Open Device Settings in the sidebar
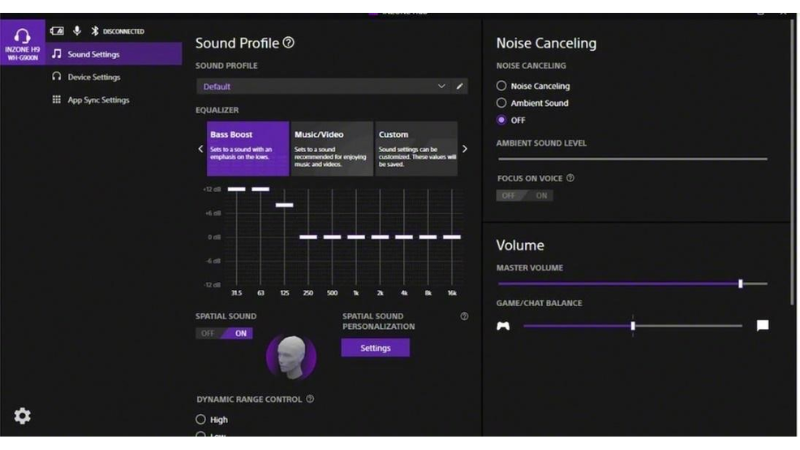Image resolution: width=800 pixels, height=450 pixels. [x=93, y=77]
